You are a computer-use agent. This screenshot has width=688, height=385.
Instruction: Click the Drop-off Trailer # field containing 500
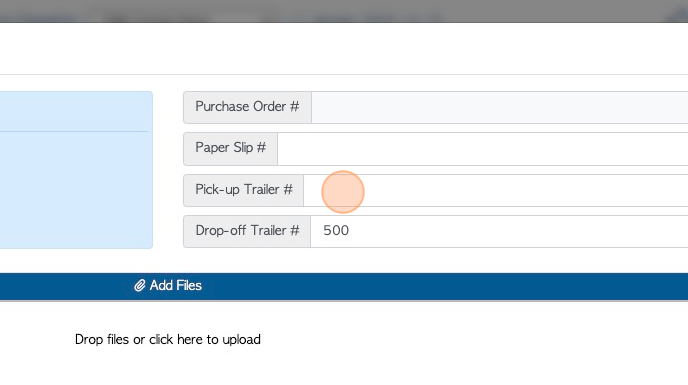click(499, 231)
